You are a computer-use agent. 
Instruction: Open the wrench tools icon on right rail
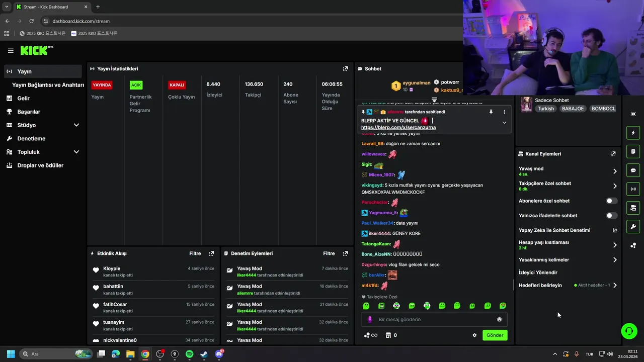click(633, 227)
